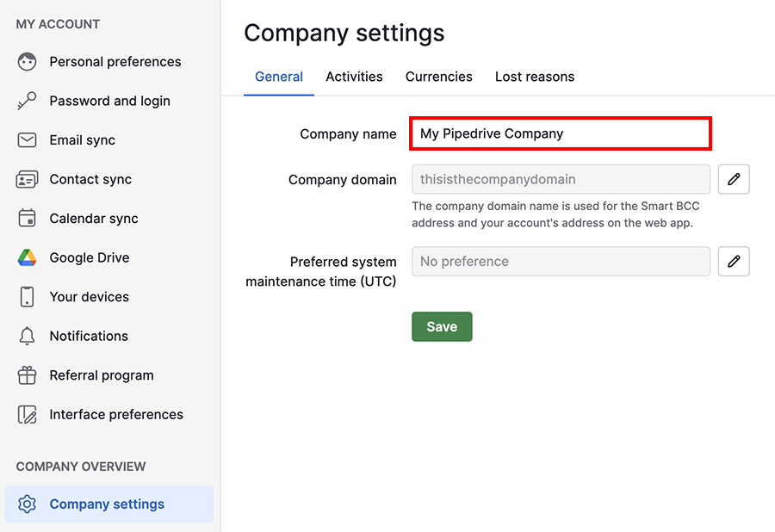Edit company domain with pencil button
Image resolution: width=775 pixels, height=532 pixels.
[x=734, y=179]
